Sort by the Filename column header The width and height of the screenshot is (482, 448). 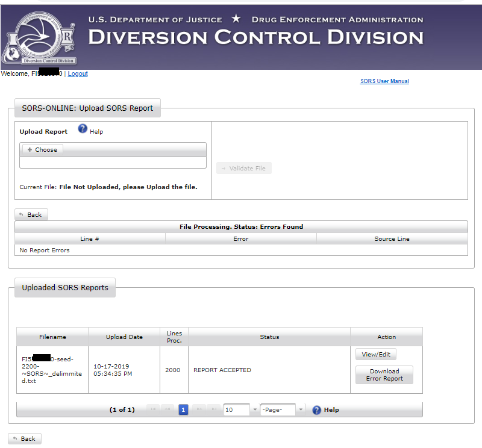click(x=52, y=337)
